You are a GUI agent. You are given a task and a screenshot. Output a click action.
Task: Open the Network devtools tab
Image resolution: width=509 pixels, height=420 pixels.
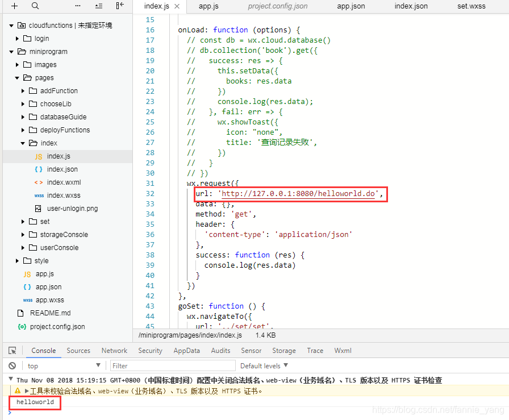coord(114,351)
